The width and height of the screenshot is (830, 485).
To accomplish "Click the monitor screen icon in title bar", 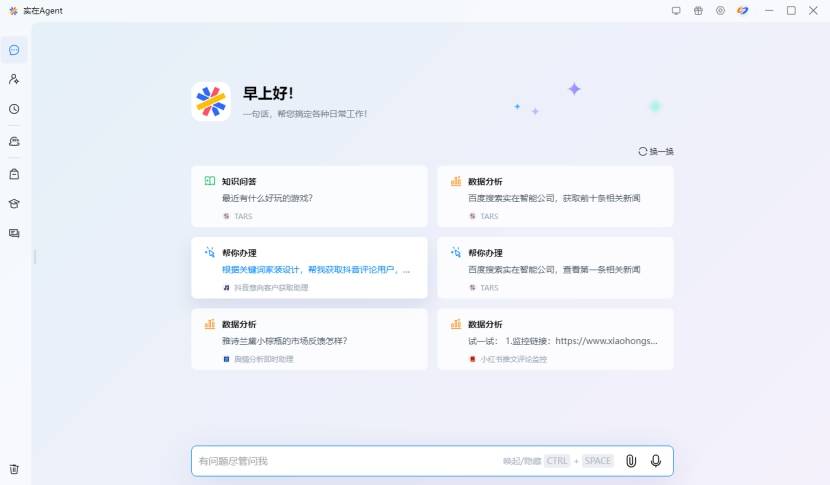I will [x=676, y=11].
